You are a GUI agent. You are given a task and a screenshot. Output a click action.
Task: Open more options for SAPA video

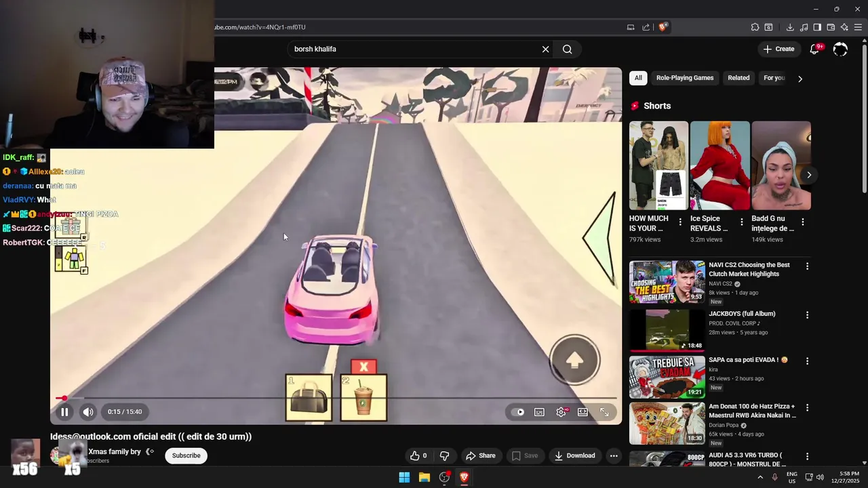pos(807,361)
